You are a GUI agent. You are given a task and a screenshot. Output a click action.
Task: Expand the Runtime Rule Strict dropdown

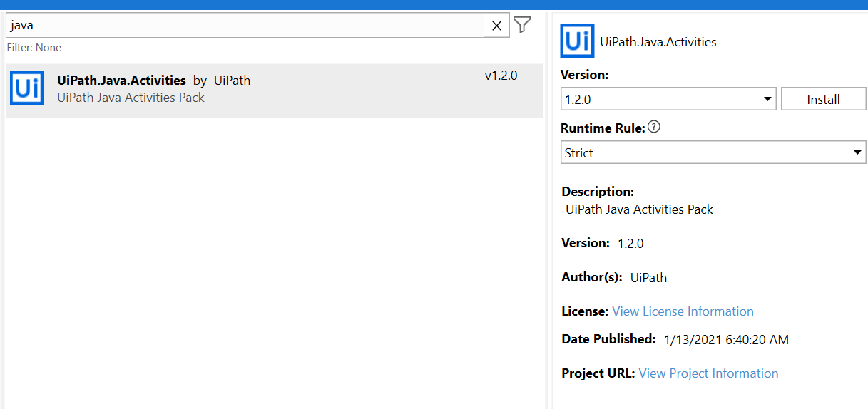713,152
